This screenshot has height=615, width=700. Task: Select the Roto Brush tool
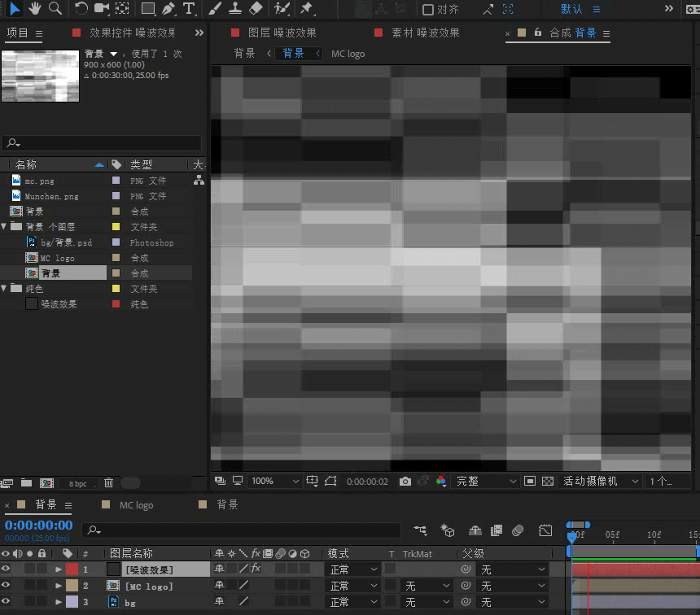point(282,9)
